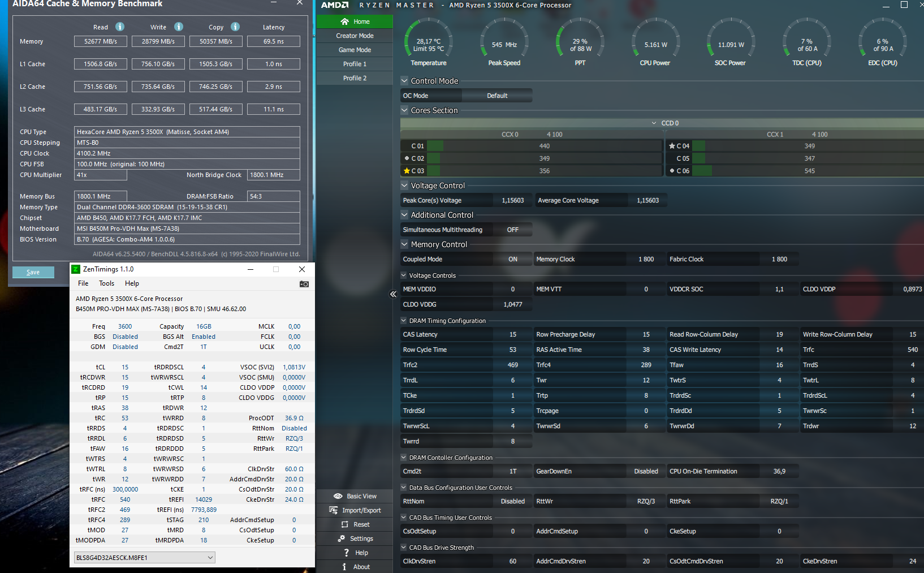Open Settings via the gear icon

(342, 538)
